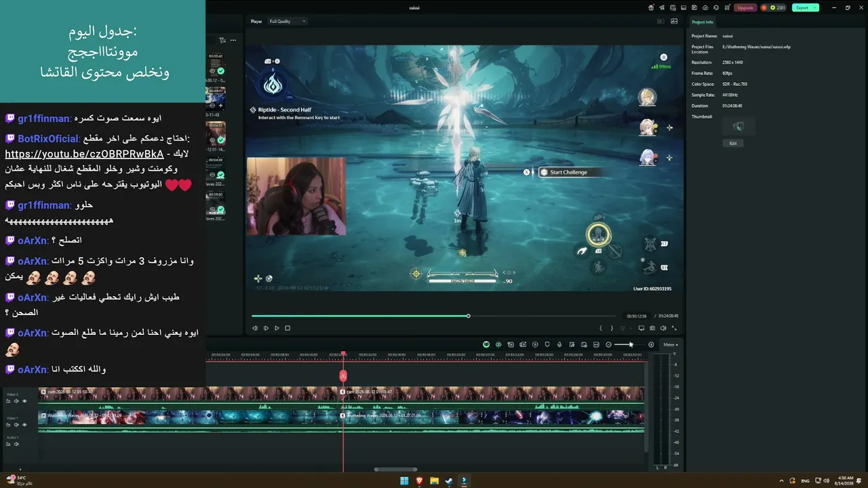Lock the Video 2 track
868x488 pixels.
pyautogui.click(x=9, y=401)
